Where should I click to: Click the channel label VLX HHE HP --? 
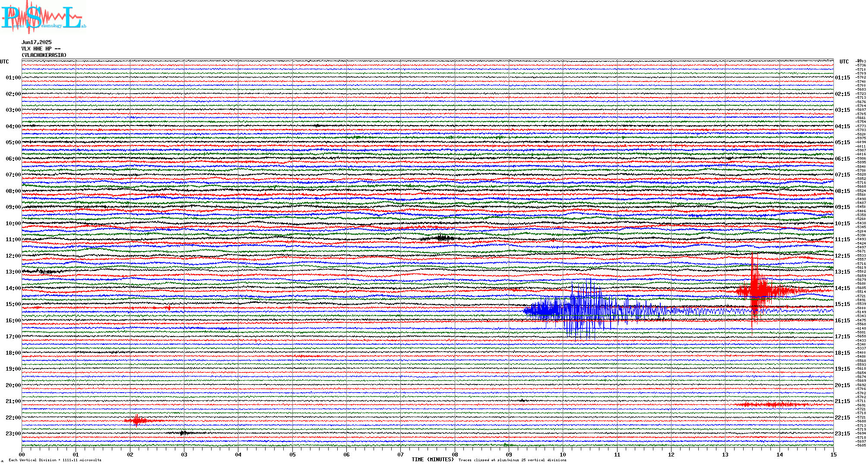[41, 49]
